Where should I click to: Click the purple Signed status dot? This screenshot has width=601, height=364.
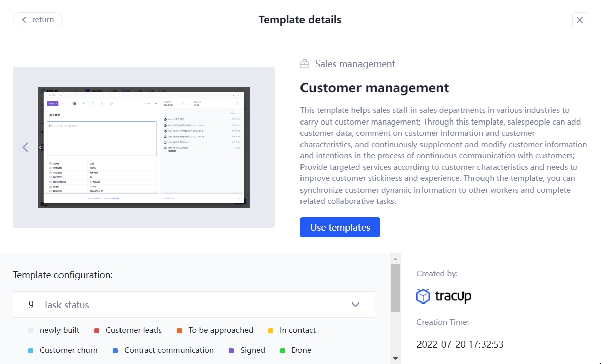click(232, 350)
